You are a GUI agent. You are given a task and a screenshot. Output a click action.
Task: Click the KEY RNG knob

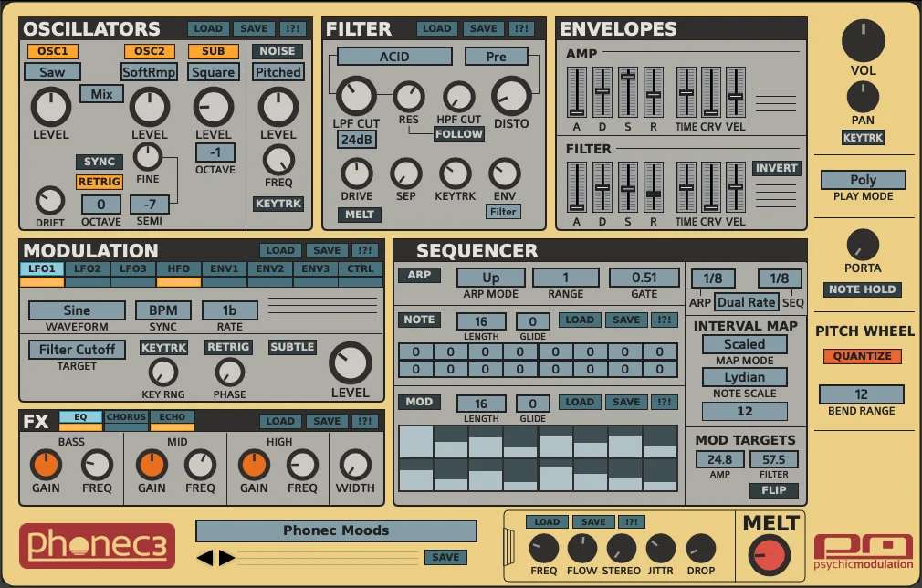click(162, 373)
